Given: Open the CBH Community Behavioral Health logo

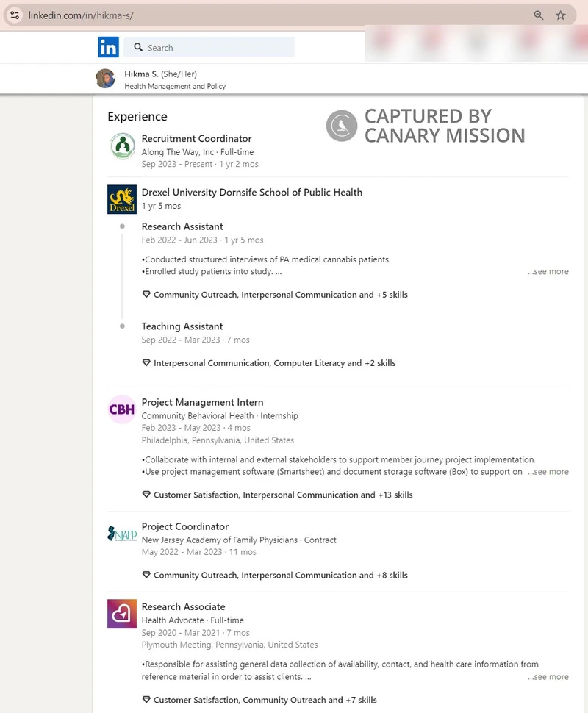Looking at the screenshot, I should pos(121,409).
